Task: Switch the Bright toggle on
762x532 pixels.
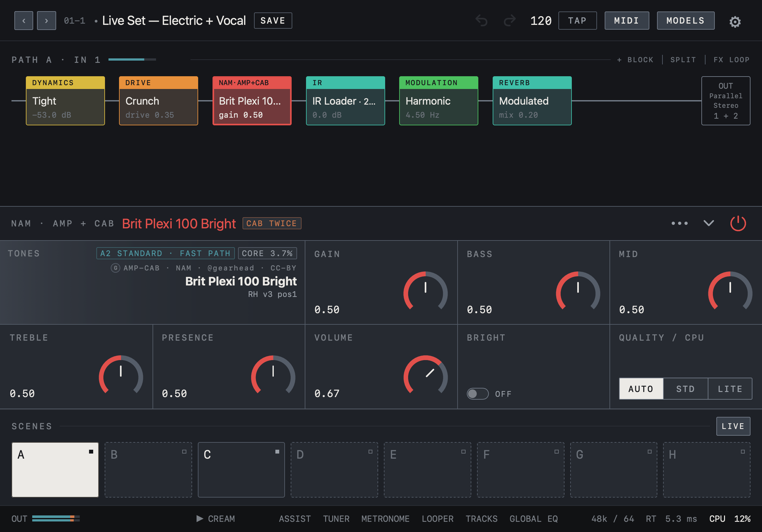Action: [x=478, y=394]
